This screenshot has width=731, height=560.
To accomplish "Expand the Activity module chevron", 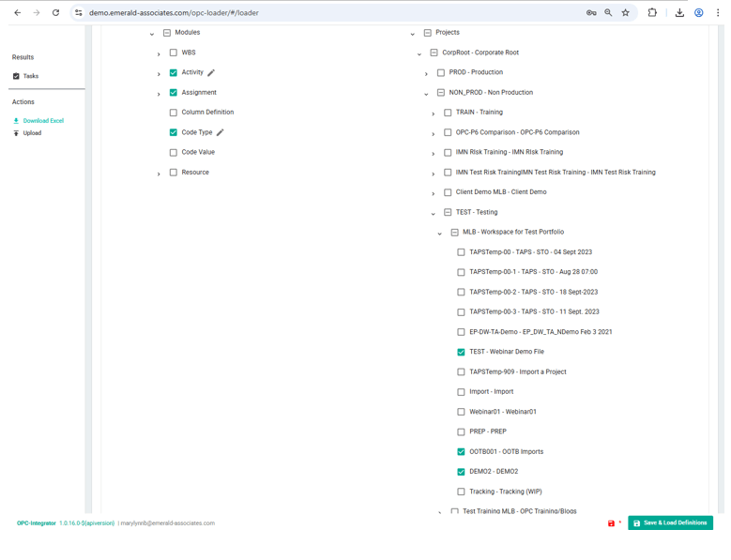I will [x=159, y=74].
